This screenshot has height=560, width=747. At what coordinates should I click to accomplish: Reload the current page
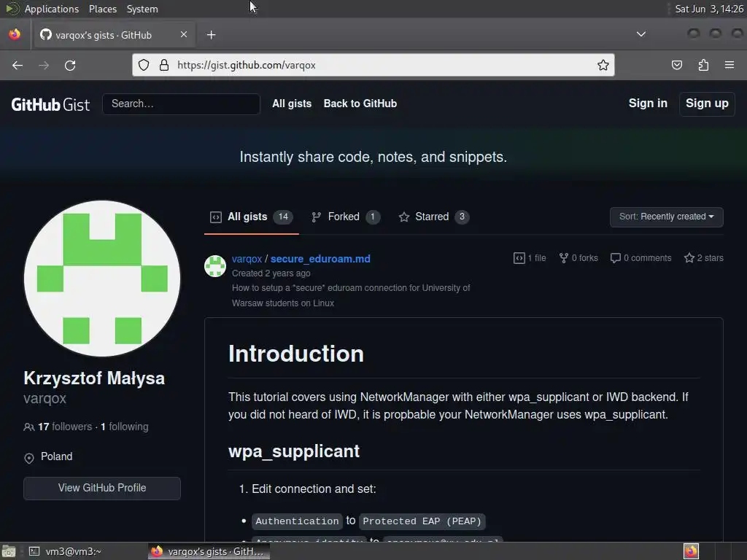[x=70, y=65]
